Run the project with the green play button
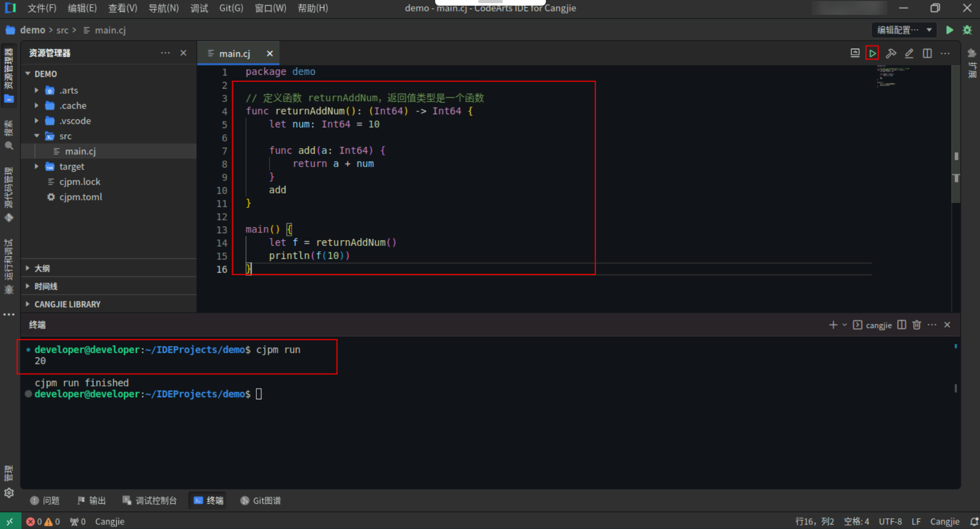980x529 pixels. click(x=949, y=30)
